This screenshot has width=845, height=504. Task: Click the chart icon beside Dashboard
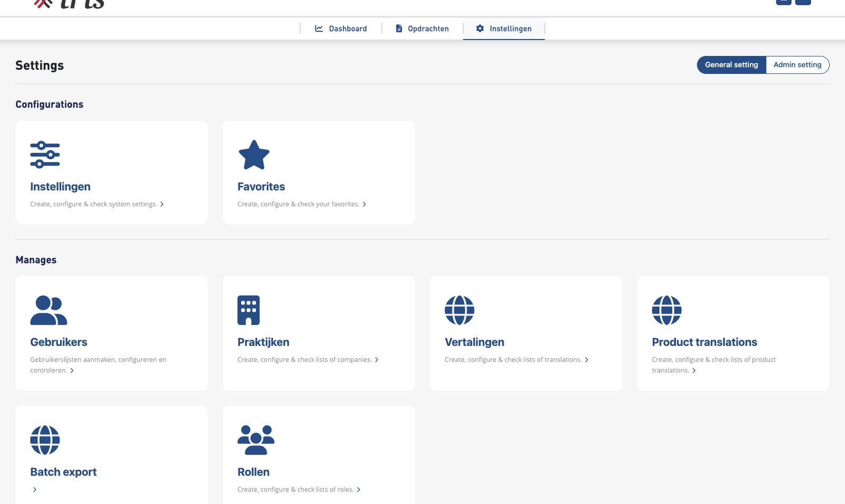(x=319, y=28)
